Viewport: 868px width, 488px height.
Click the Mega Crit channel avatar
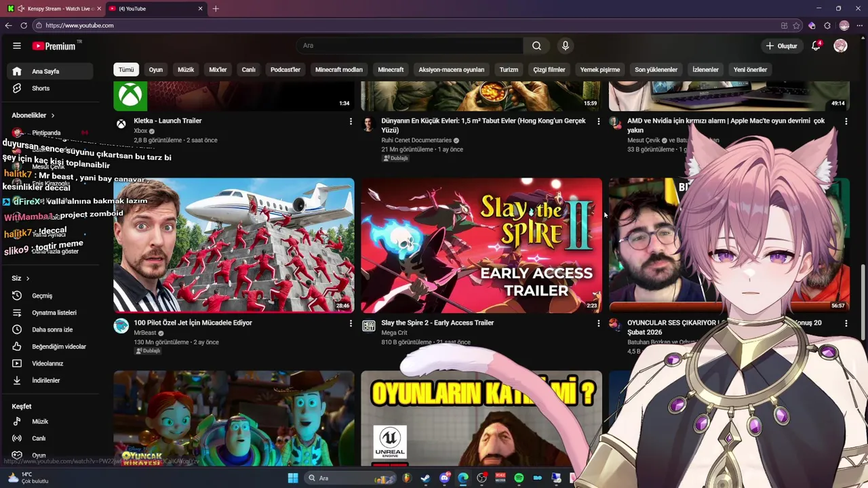[368, 326]
